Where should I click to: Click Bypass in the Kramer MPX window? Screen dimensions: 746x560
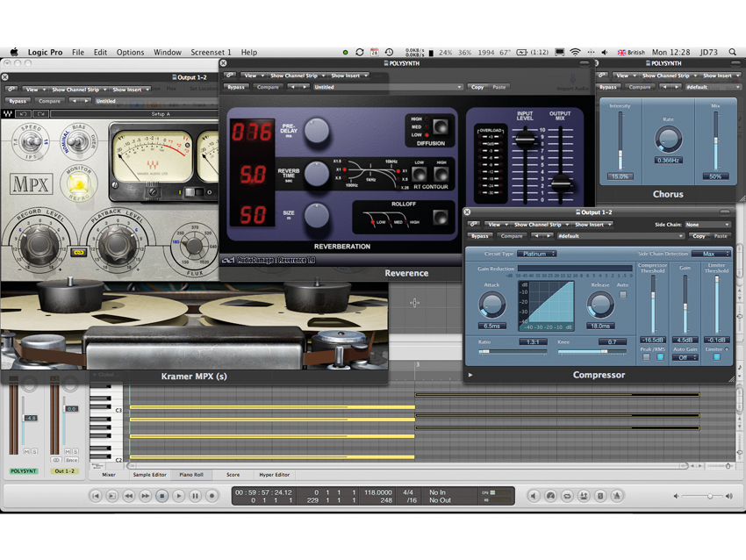(18, 101)
